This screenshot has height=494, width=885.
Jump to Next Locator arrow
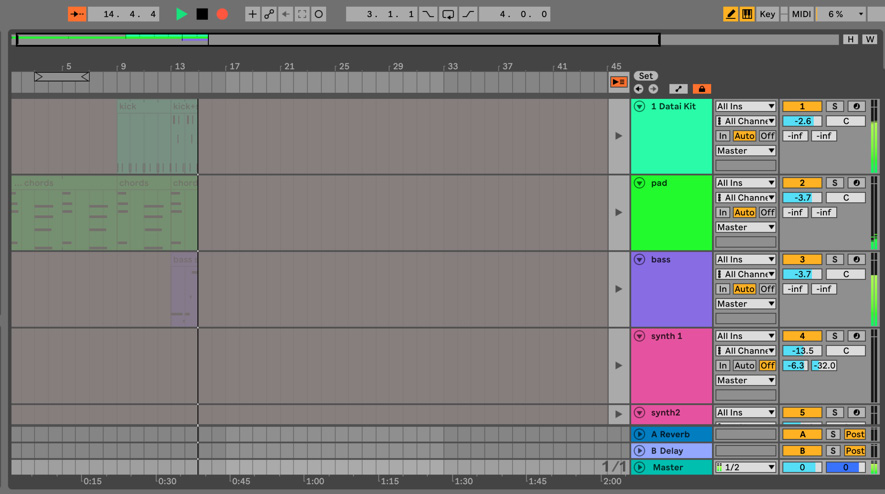point(653,89)
